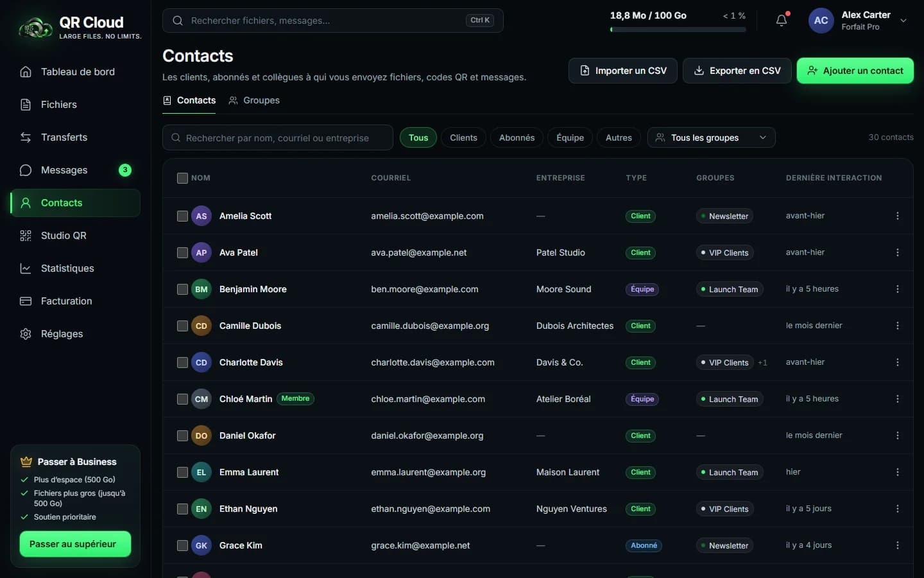Screen dimensions: 924x578
Task: Filter by Clients chip
Action: (x=463, y=137)
